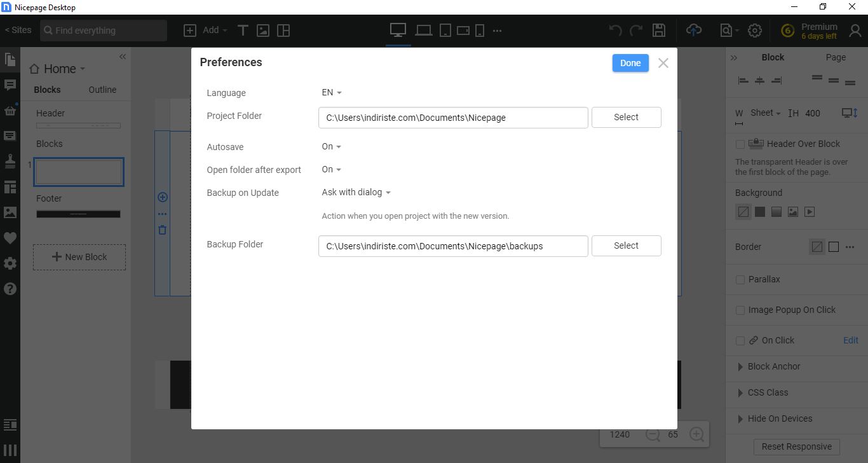
Task: Click Done in Preferences dialog
Action: pos(630,63)
